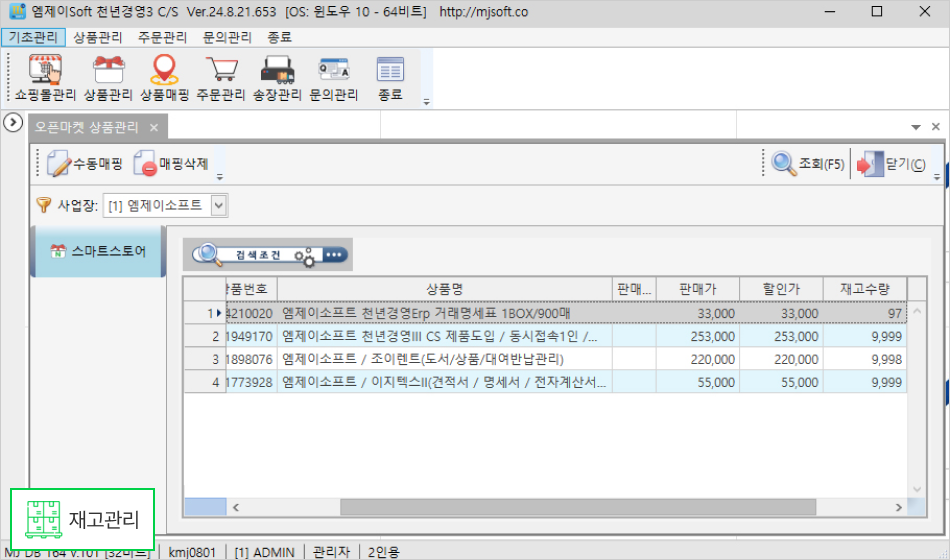
Task: Click the app icon in title bar
Action: coord(17,12)
